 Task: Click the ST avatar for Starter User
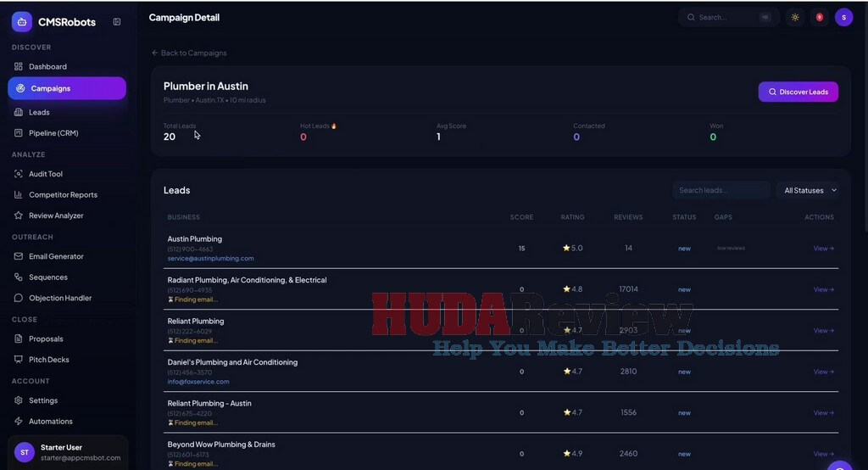coord(25,452)
